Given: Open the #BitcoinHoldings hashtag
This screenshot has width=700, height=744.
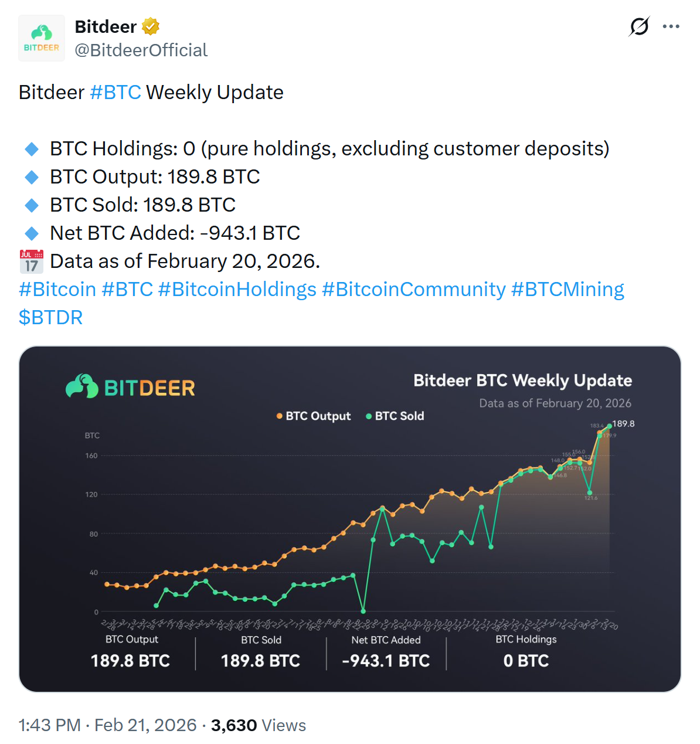Looking at the screenshot, I should (x=237, y=289).
